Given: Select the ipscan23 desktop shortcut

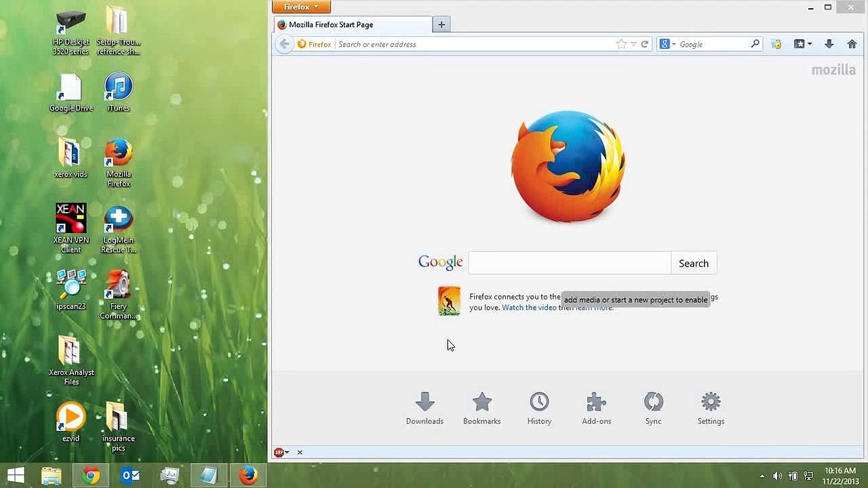Looking at the screenshot, I should click(x=71, y=291).
